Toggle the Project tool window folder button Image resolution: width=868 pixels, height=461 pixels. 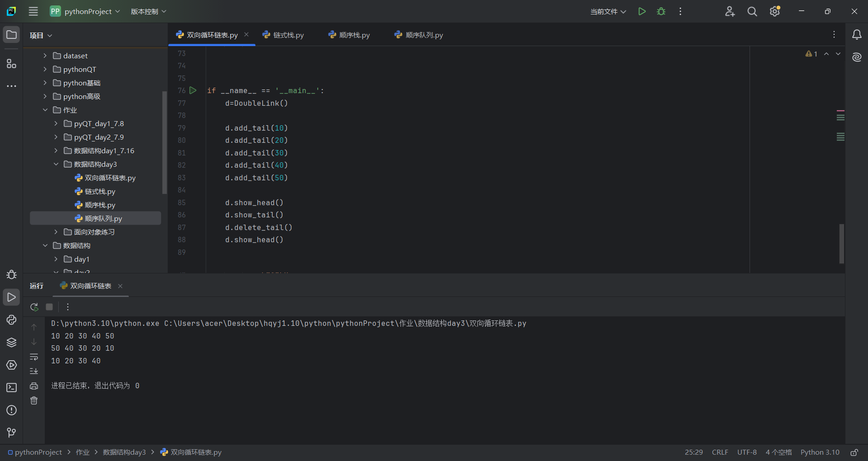pyautogui.click(x=12, y=35)
